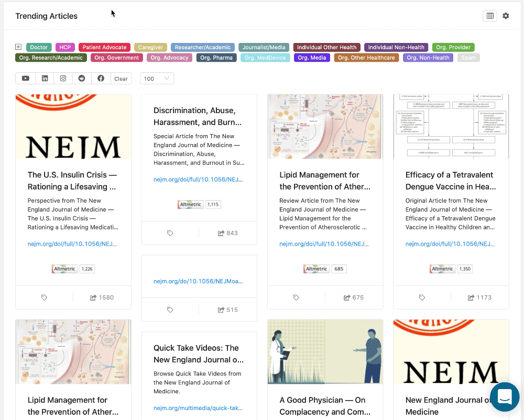This screenshot has width=524, height=420.
Task: Filter by YouTube source icon
Action: [25, 79]
